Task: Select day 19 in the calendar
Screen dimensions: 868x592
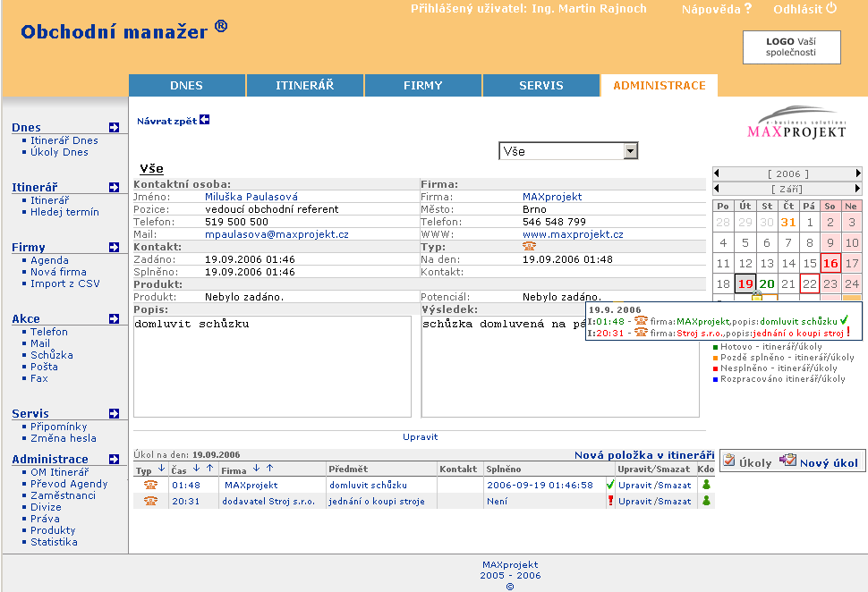Action: [745, 283]
